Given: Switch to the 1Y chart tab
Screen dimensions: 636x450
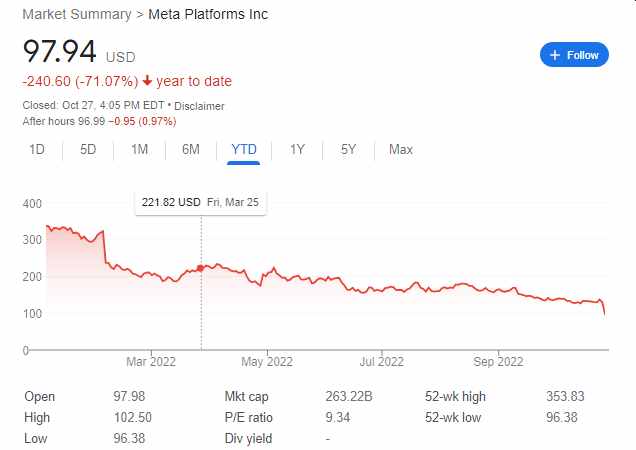Looking at the screenshot, I should click(x=297, y=150).
